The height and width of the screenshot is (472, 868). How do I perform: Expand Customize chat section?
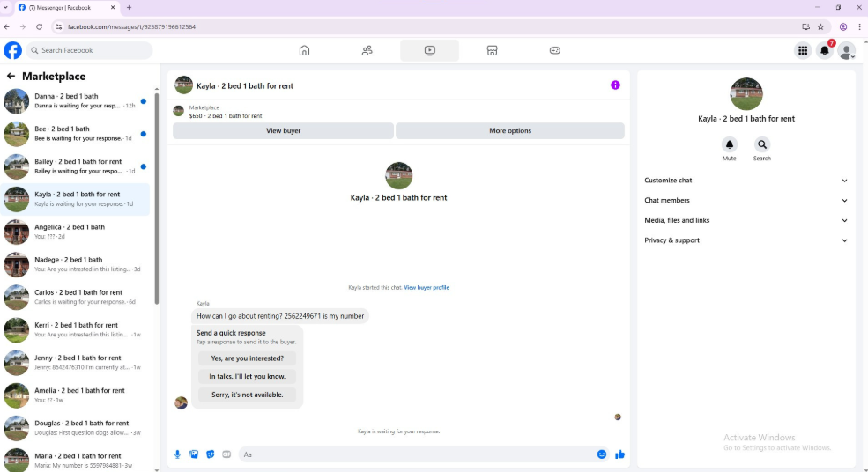point(746,181)
